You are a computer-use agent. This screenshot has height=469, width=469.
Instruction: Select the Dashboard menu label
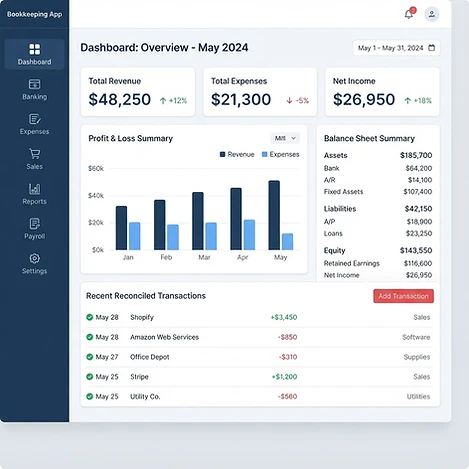pos(35,62)
